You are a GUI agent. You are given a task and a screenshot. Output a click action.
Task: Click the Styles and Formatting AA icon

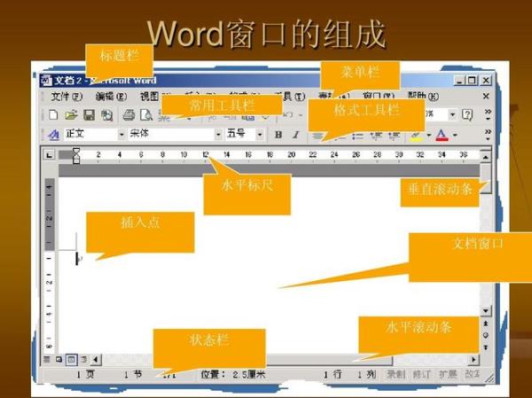[x=53, y=135]
